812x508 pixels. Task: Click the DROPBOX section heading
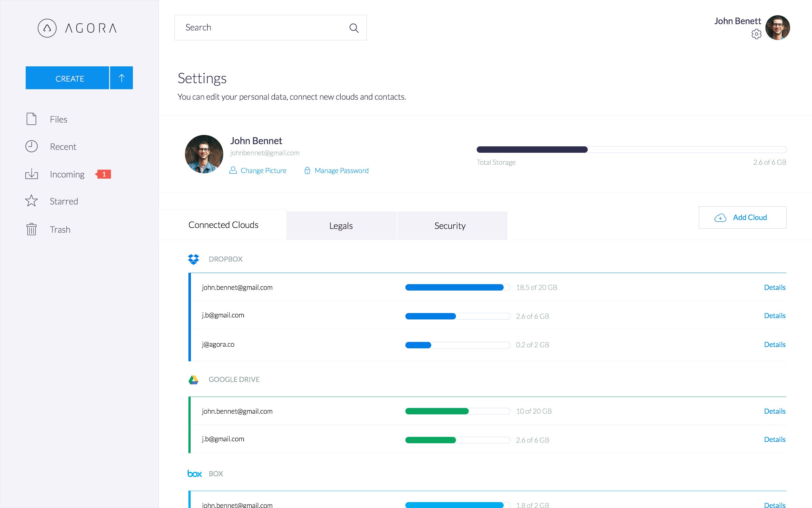tap(226, 259)
